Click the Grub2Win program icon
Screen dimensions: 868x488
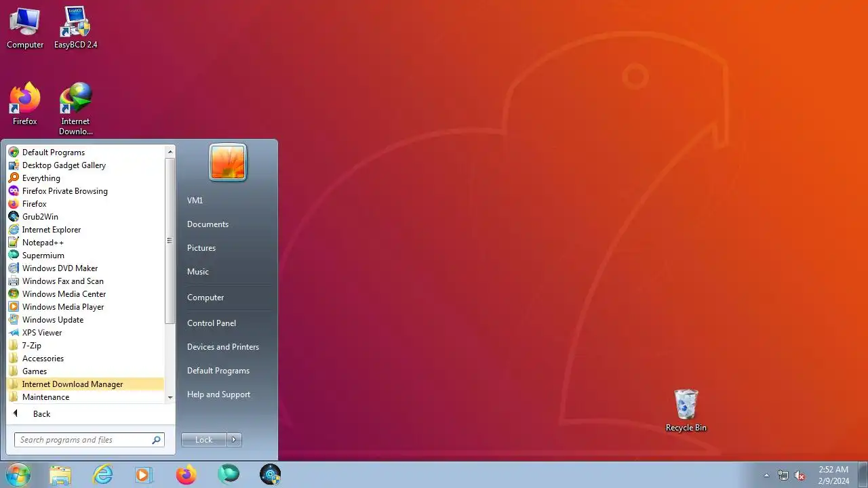[x=14, y=217]
